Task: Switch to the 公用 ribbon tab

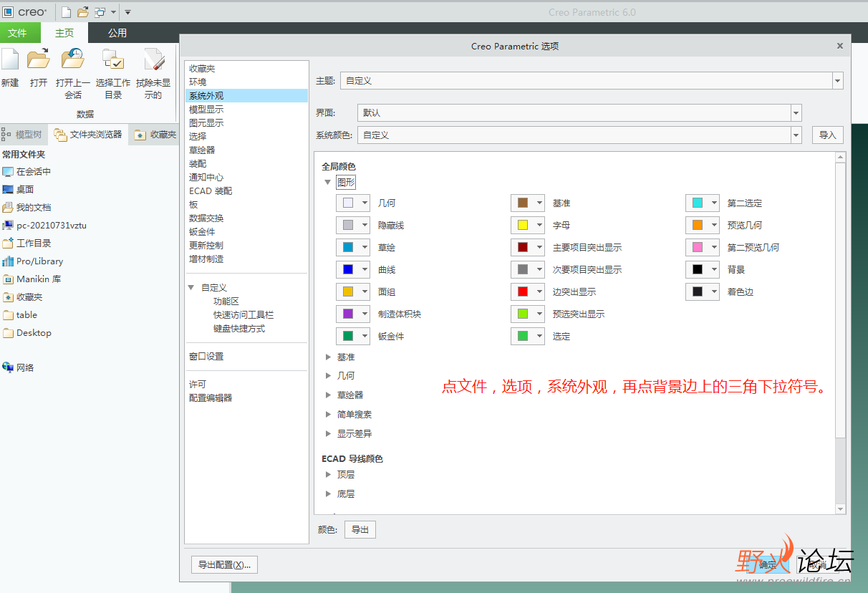Action: (x=117, y=33)
